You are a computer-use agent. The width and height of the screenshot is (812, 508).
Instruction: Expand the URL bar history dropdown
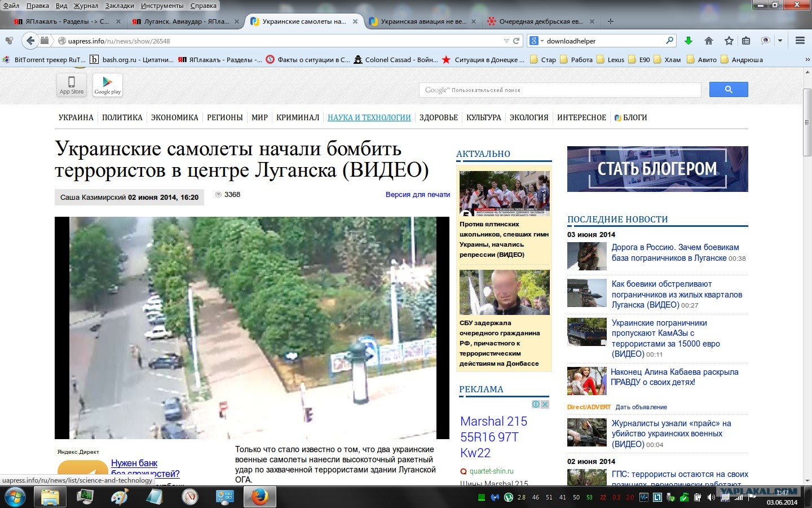(x=506, y=41)
